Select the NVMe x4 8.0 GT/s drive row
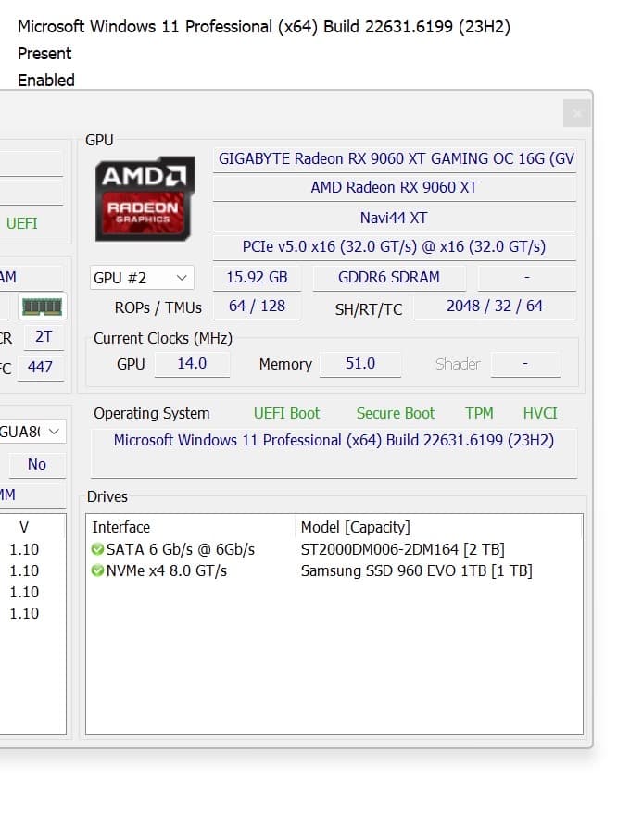Screen dimensions: 630x840 point(334,570)
